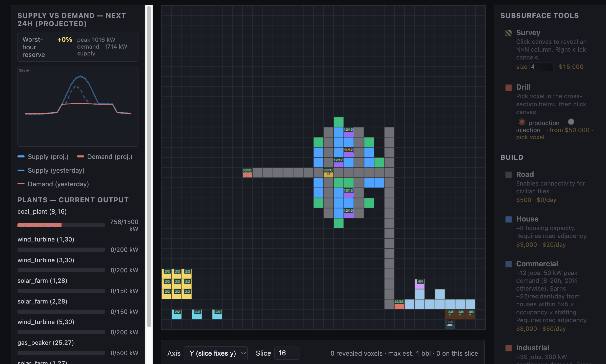The width and height of the screenshot is (606, 364).
Task: Pick the House build icon
Action: [x=508, y=219]
